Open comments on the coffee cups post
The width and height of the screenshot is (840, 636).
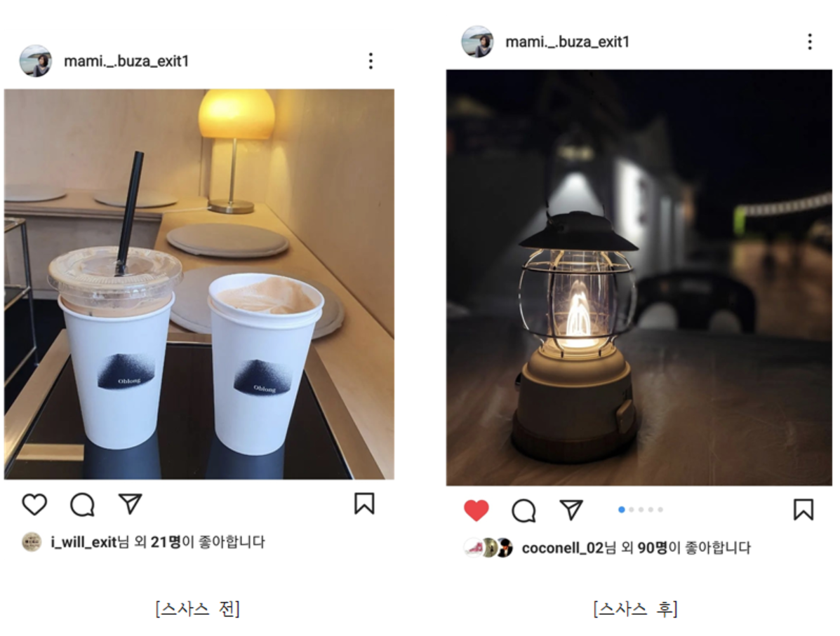[x=83, y=504]
